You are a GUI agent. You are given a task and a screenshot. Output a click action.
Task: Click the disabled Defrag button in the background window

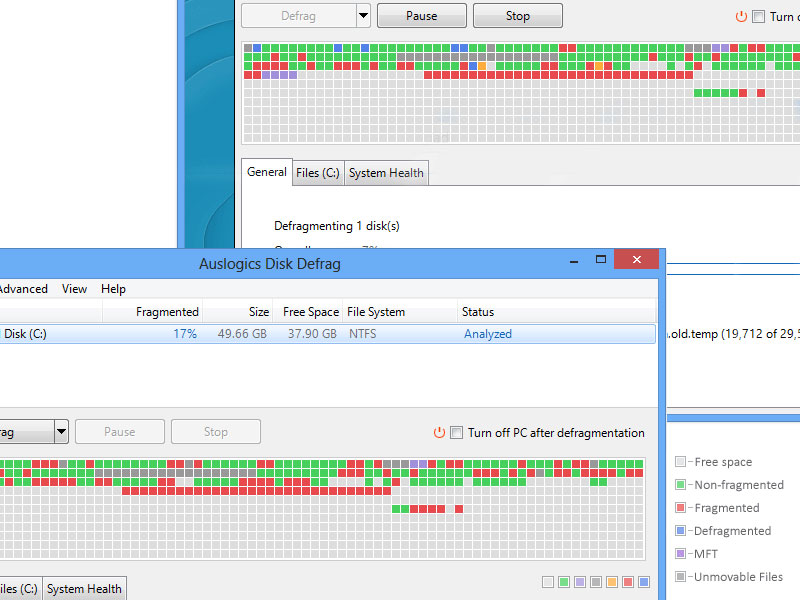[x=299, y=16]
